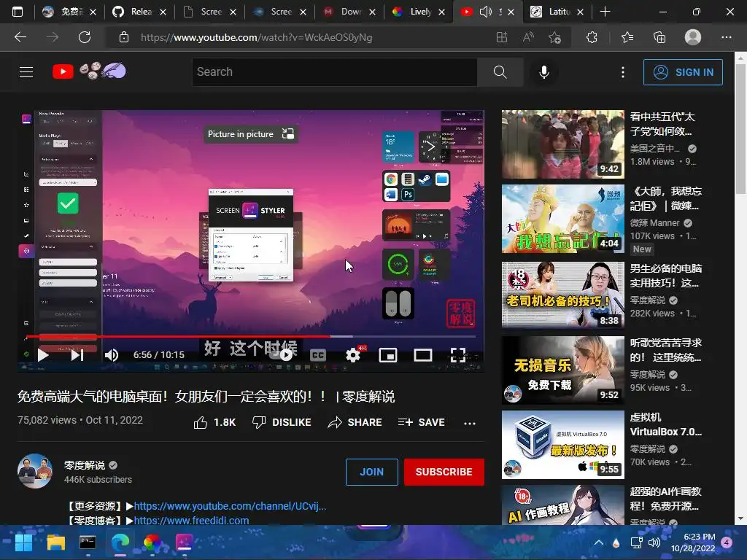Click the address bar URL

256,37
